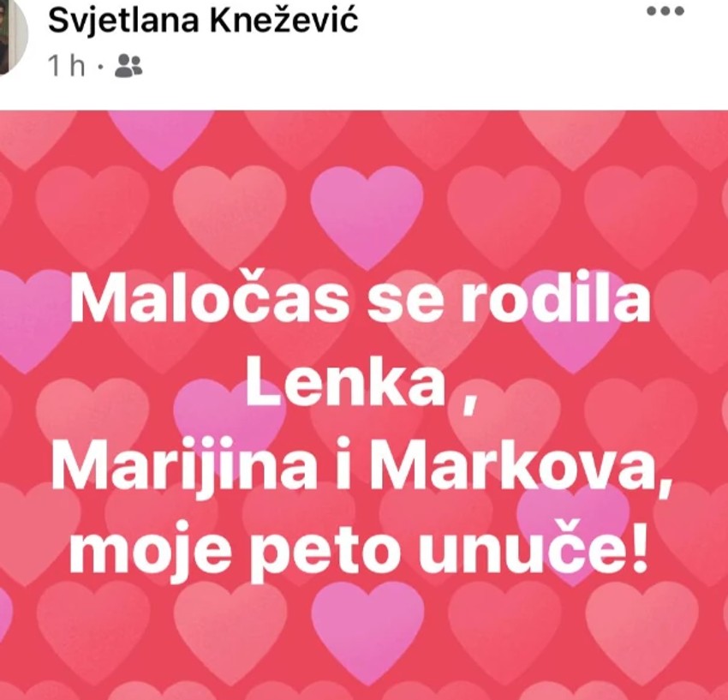Open Svjetlana Knežević's profile via name
The image size is (728, 700).
tap(203, 21)
